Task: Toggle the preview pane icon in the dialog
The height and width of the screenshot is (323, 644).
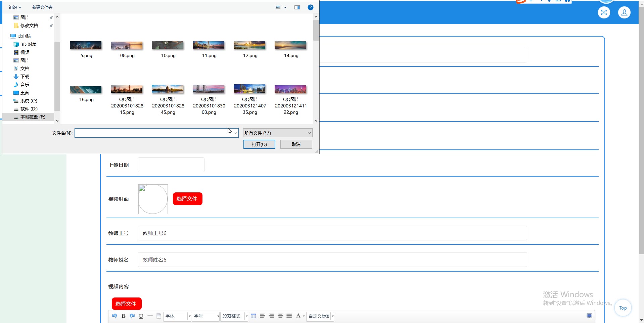Action: pyautogui.click(x=297, y=7)
